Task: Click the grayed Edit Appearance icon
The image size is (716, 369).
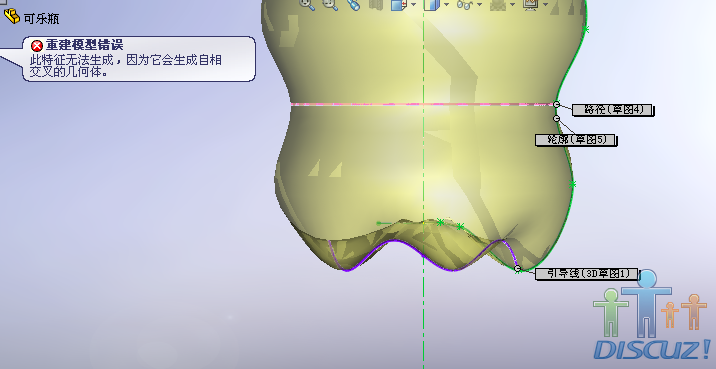Action: [497, 4]
